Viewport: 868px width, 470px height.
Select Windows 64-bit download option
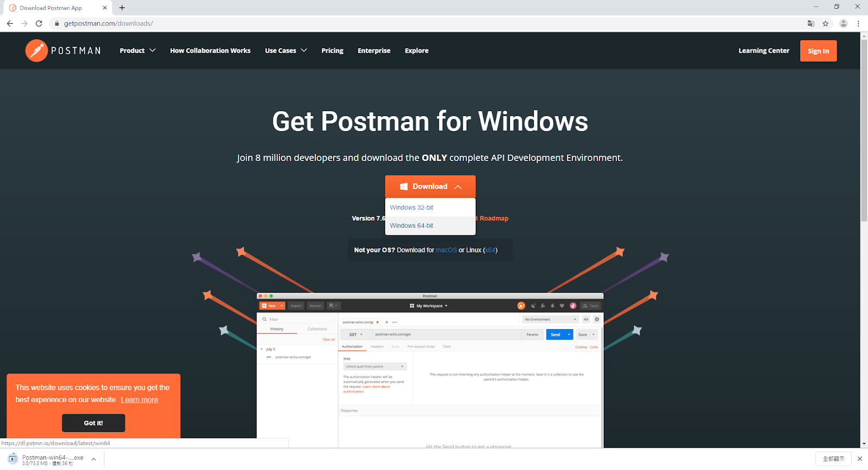coord(430,226)
